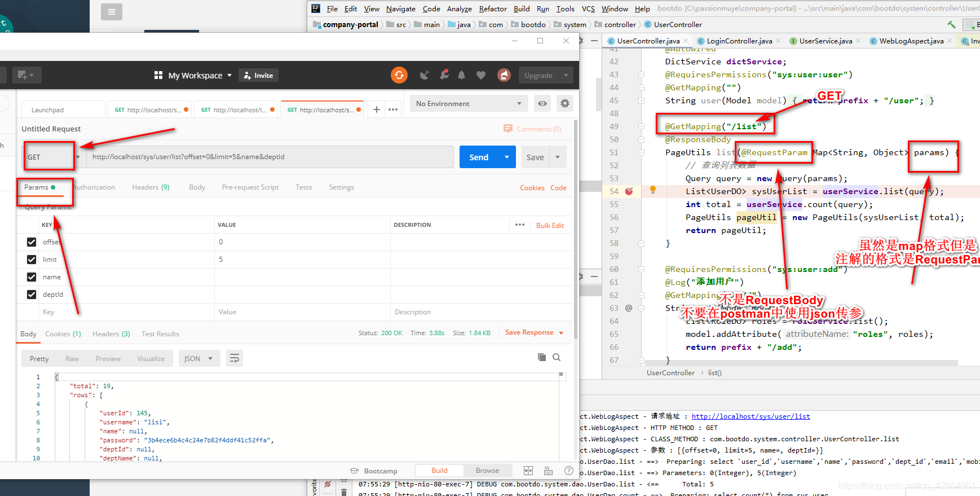
Task: Click the request URL input field
Action: [270, 157]
